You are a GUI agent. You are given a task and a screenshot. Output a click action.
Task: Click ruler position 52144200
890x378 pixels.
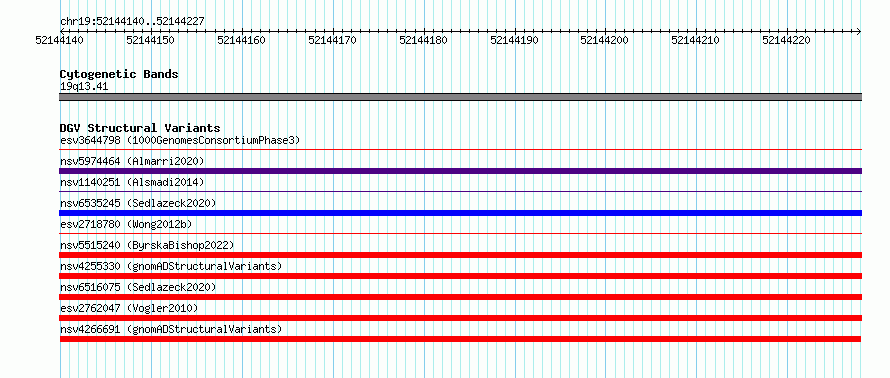[604, 40]
